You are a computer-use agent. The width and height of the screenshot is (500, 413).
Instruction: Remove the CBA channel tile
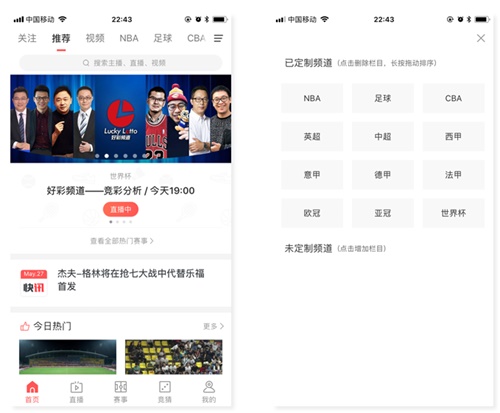tap(453, 98)
